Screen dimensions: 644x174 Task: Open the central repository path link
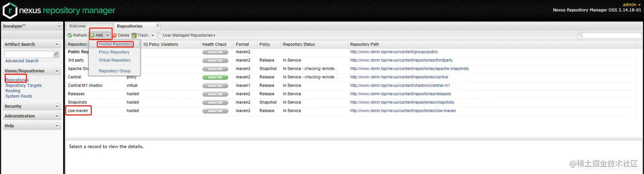pos(399,77)
